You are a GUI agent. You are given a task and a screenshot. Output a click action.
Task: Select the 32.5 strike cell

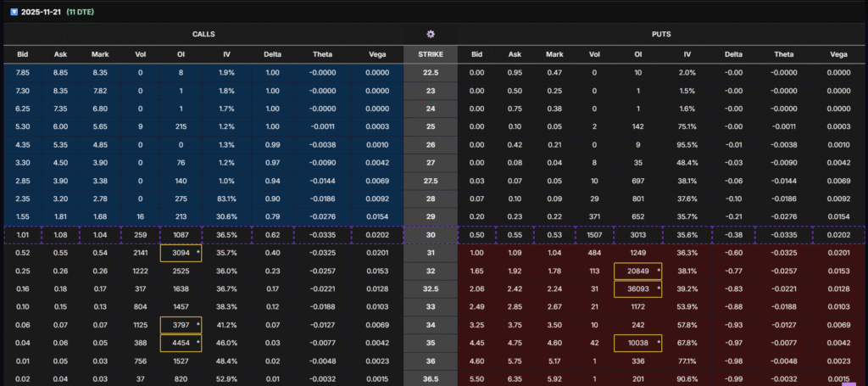[x=431, y=289]
